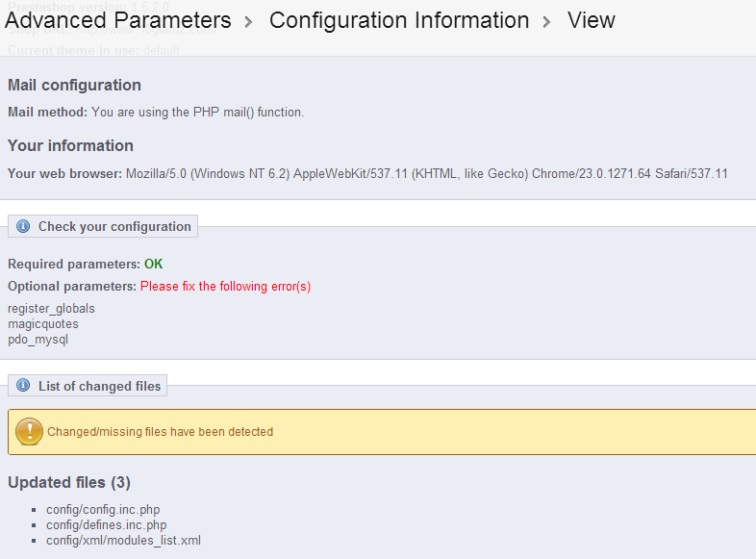Click the List of changed files section title
This screenshot has height=559, width=756.
click(99, 387)
